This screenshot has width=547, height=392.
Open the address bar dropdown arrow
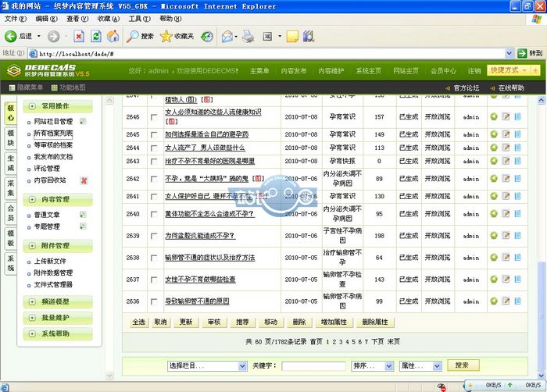point(509,53)
